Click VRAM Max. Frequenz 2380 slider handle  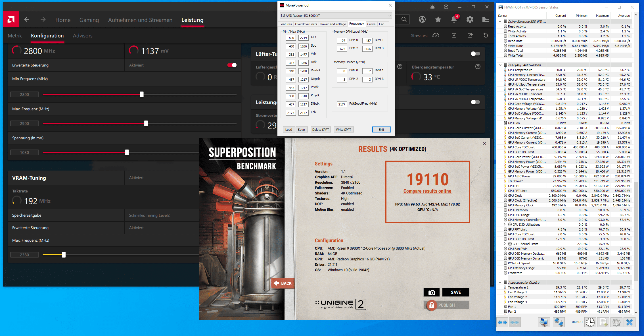point(64,255)
